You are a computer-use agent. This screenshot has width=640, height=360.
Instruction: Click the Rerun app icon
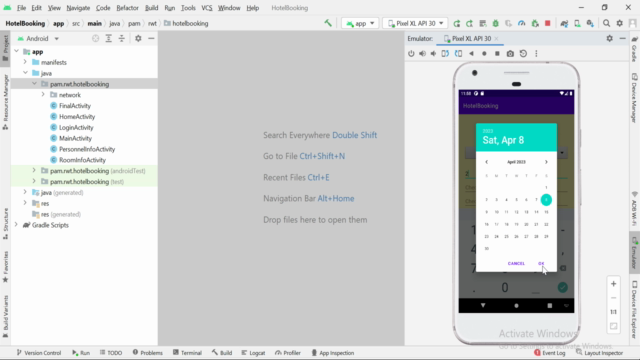point(457,23)
